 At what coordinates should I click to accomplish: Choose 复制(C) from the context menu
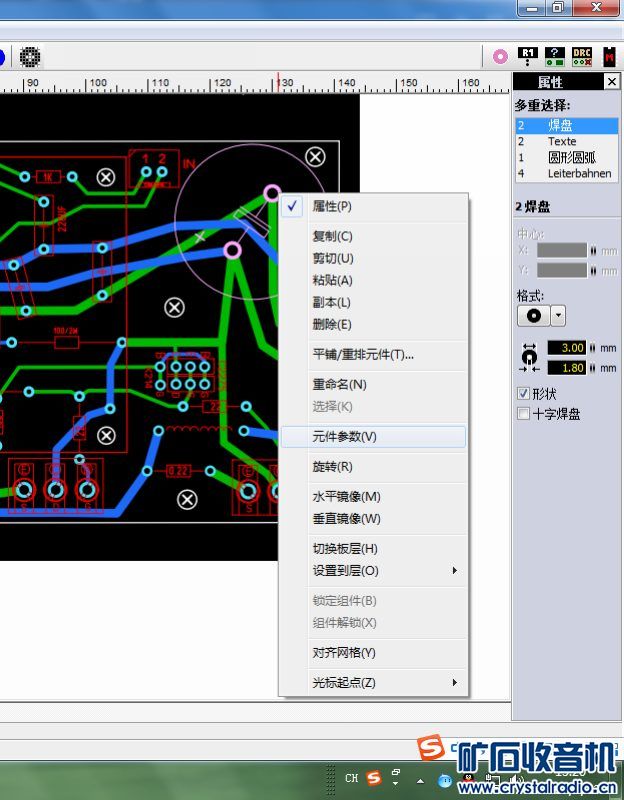[373, 236]
